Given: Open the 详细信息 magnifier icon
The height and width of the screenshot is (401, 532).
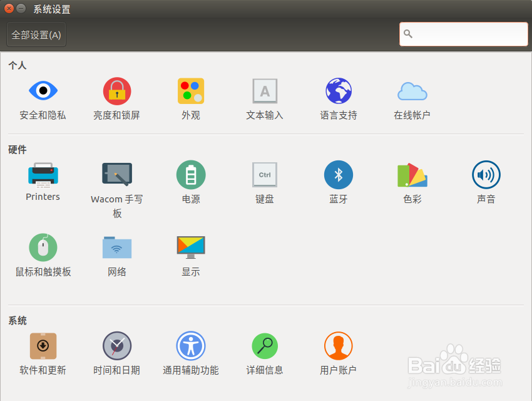Looking at the screenshot, I should (265, 346).
